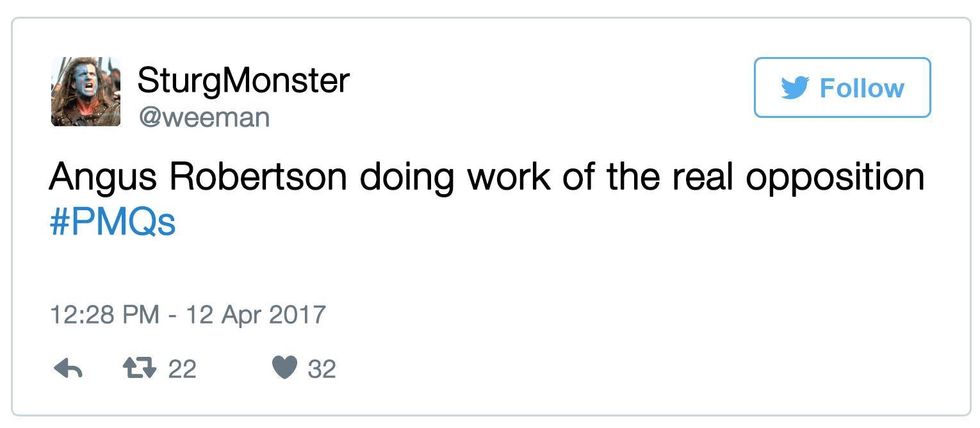Click the retweet count of 22
Screen dimensions: 980x428
[x=181, y=369]
